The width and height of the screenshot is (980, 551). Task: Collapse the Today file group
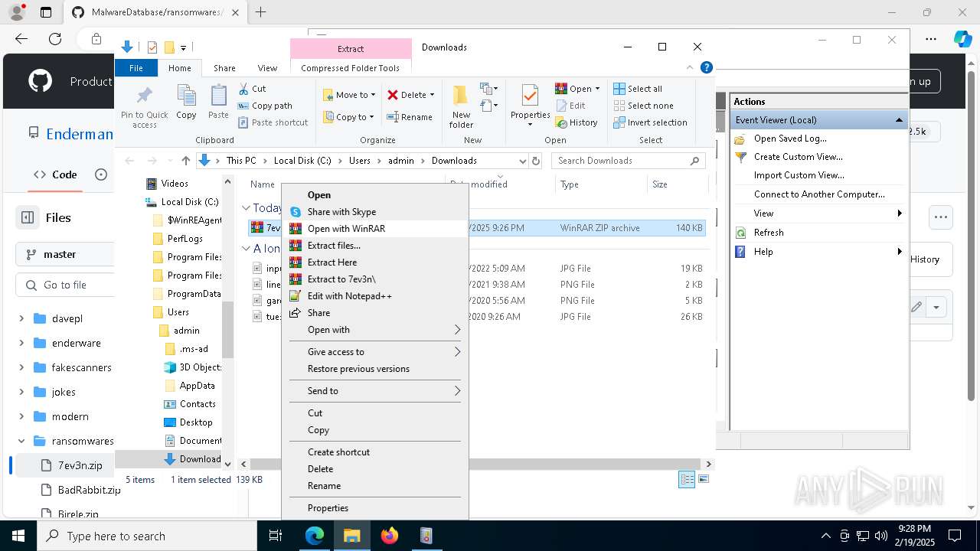pos(246,208)
